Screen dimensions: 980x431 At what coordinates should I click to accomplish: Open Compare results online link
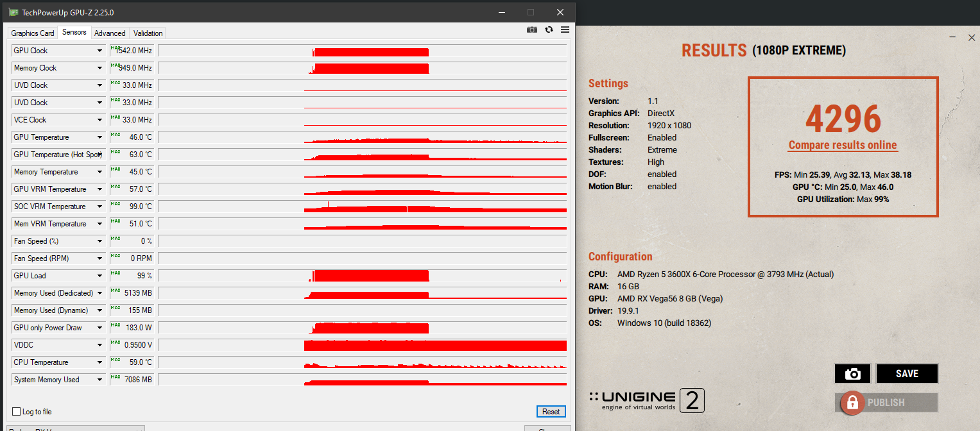(x=843, y=145)
